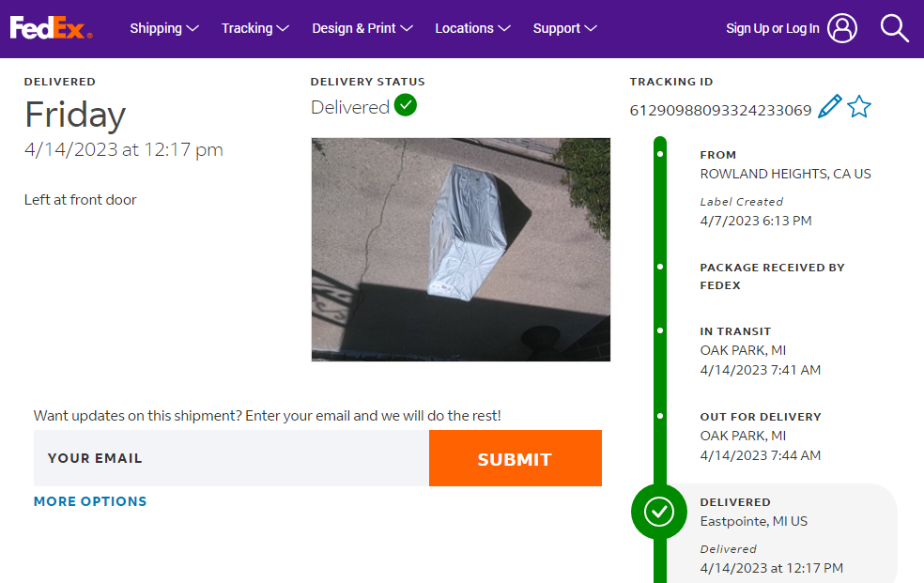The image size is (924, 583).
Task: Click the Delivered timeline checkmark circle
Action: pos(659,512)
